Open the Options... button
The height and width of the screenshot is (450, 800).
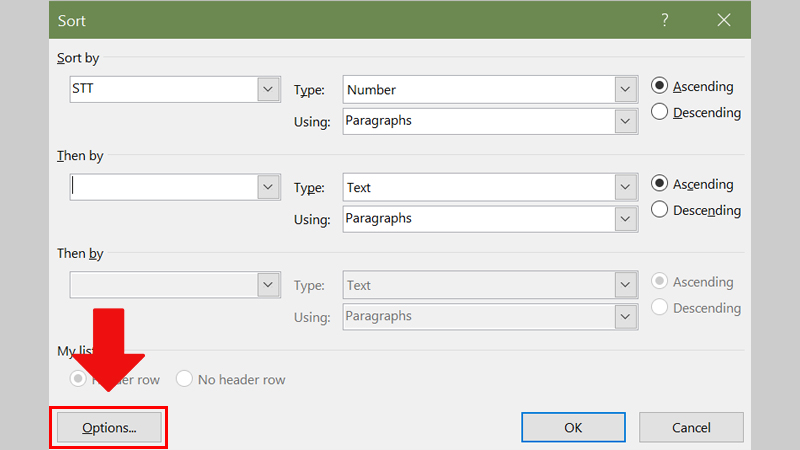click(109, 427)
